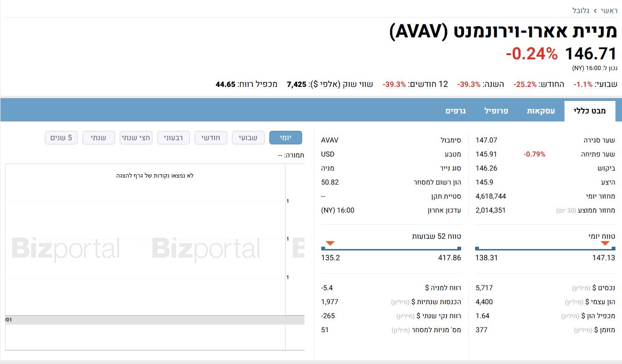Click the orange marker on טווח יומי slider
622x364 pixels.
coord(605,243)
